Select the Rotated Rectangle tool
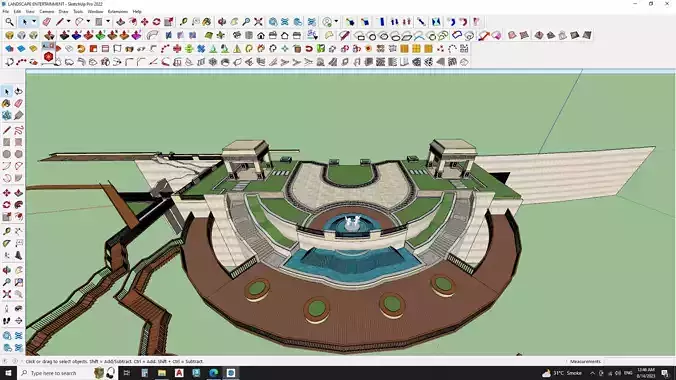Screen dimensions: 676x380 pyautogui.click(x=19, y=142)
